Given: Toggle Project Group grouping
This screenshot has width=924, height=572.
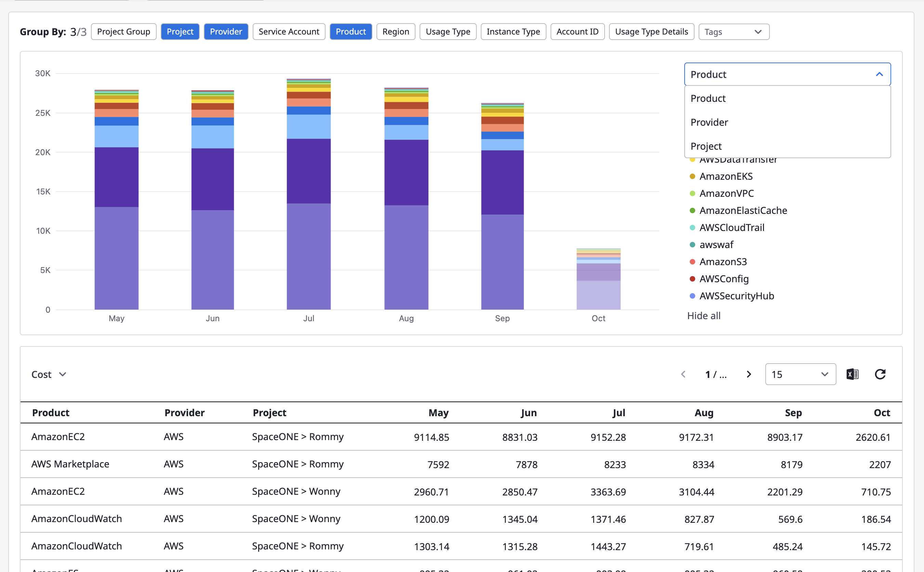Looking at the screenshot, I should pyautogui.click(x=123, y=31).
